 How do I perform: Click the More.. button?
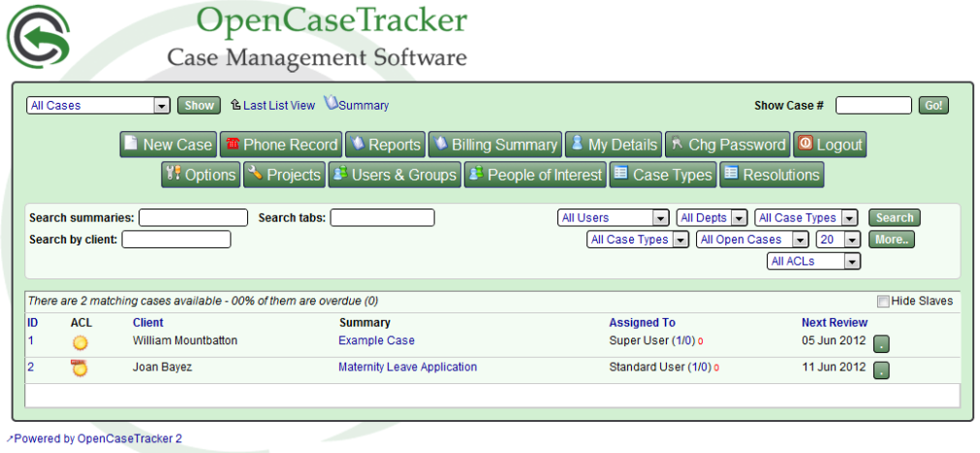(x=891, y=240)
